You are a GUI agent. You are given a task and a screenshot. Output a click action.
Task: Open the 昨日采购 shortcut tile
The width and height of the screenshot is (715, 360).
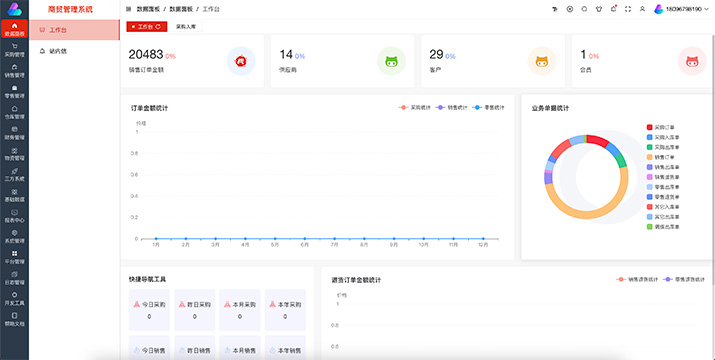194,310
